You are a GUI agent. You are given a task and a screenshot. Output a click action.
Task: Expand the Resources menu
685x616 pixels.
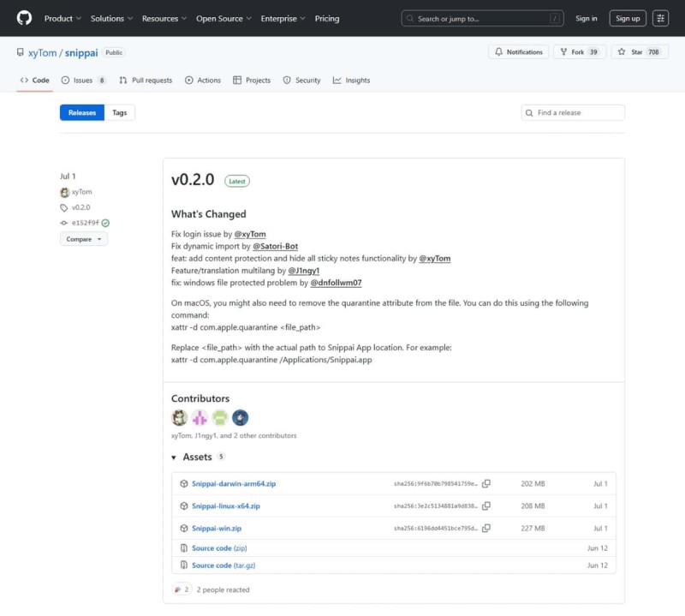(x=164, y=18)
